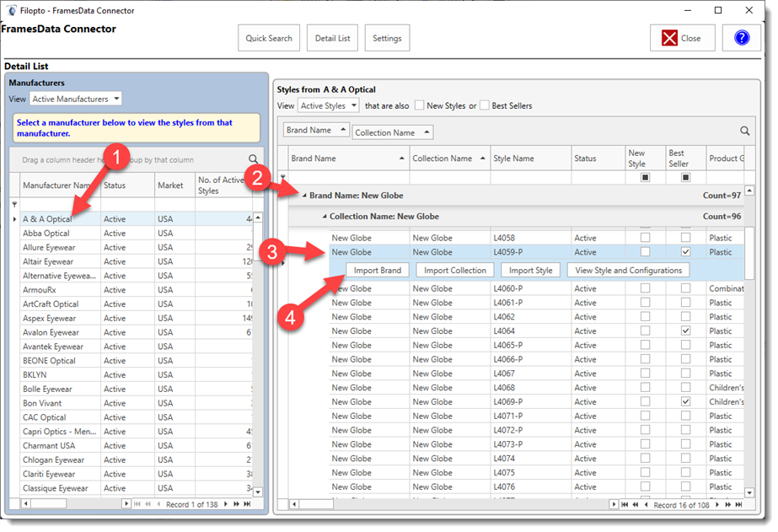Click Manufacturers horizontal scrollbar thumb

coord(49,504)
